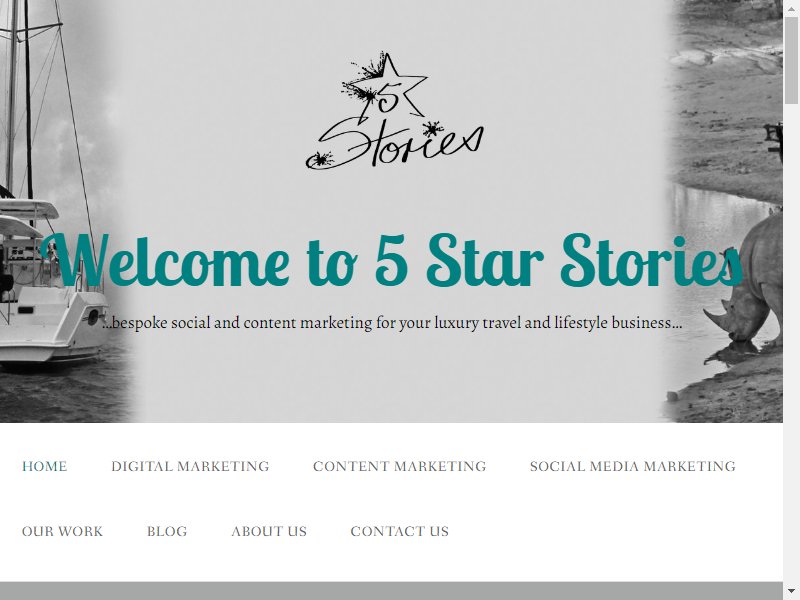Open Content Marketing in navigation
Image resolution: width=800 pixels, height=600 pixels.
(399, 466)
